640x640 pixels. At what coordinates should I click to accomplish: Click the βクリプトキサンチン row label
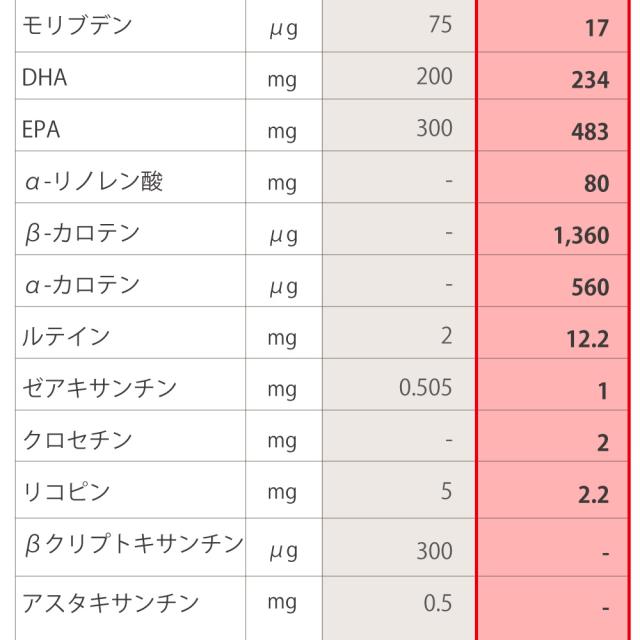133,545
